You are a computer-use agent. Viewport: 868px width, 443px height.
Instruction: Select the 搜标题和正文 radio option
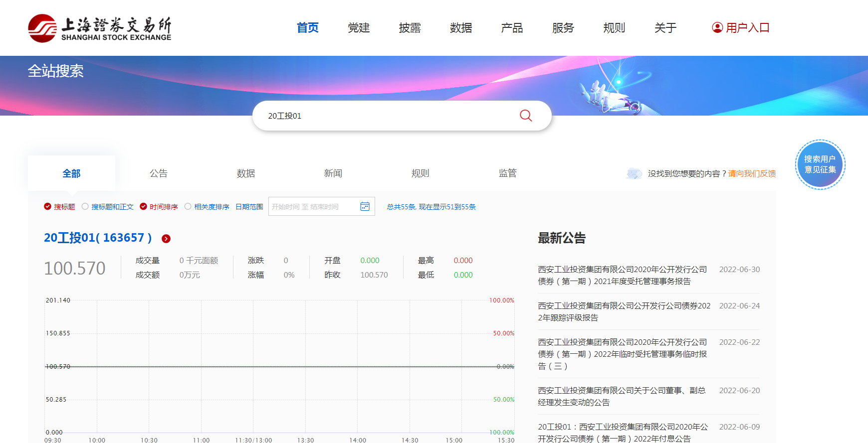tap(85, 206)
